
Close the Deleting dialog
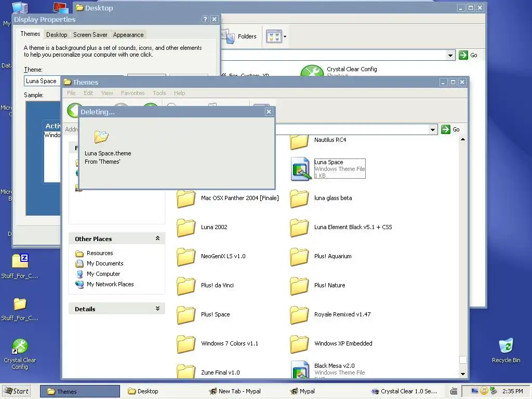[x=269, y=112]
